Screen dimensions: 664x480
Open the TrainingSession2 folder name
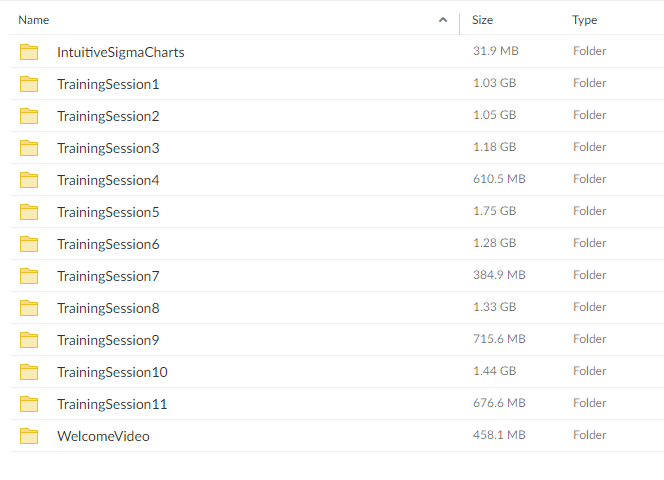(x=108, y=116)
